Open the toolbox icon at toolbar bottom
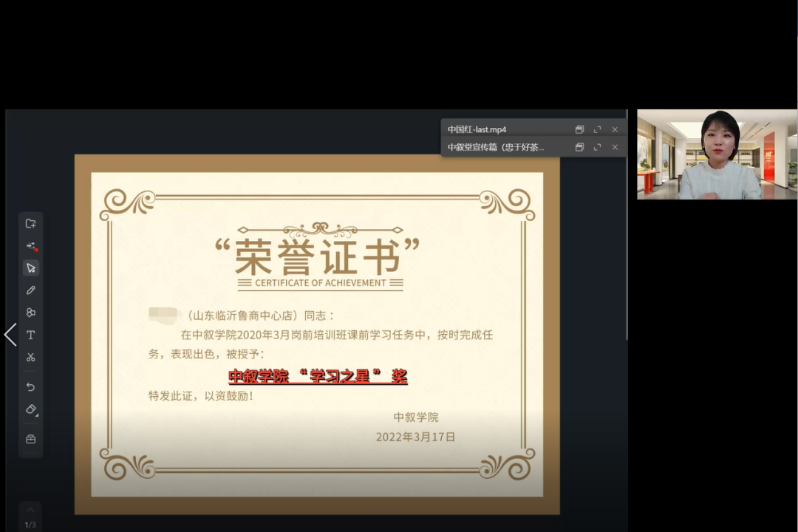Screen dimensions: 798x532 pyautogui.click(x=30, y=437)
